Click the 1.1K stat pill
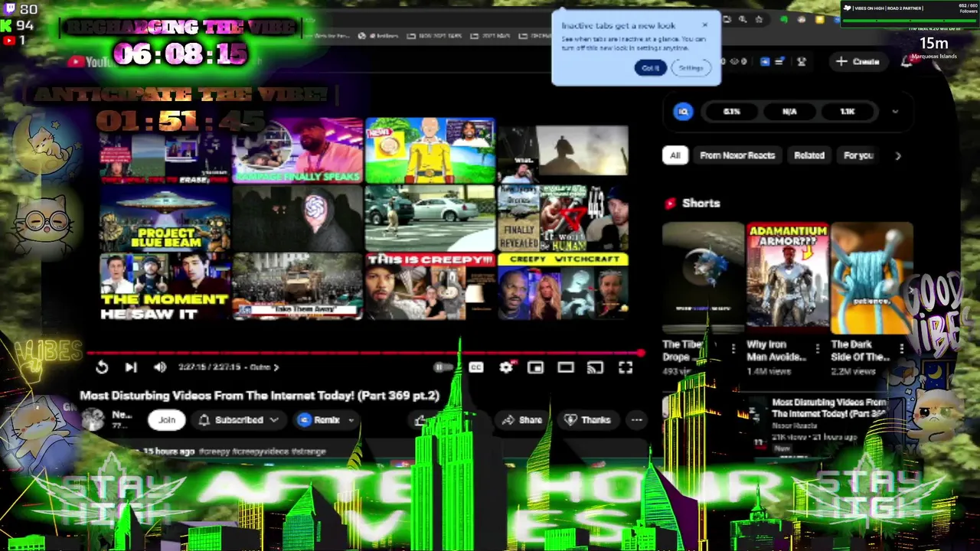Image resolution: width=980 pixels, height=551 pixels. [848, 112]
